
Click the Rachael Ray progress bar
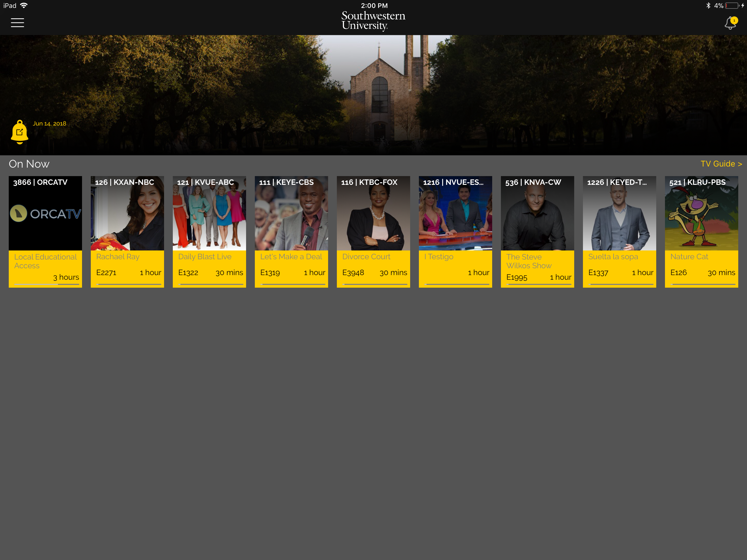(x=129, y=284)
